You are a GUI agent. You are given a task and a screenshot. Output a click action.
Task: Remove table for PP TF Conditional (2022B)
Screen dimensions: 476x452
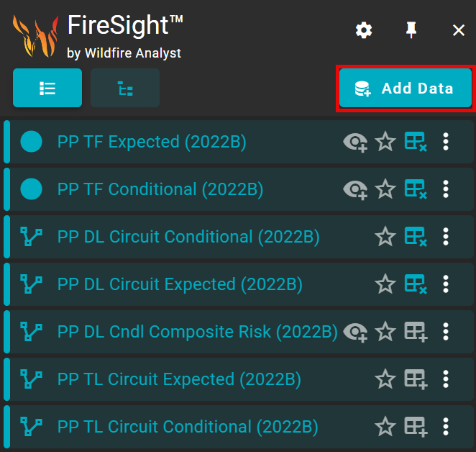(x=416, y=189)
